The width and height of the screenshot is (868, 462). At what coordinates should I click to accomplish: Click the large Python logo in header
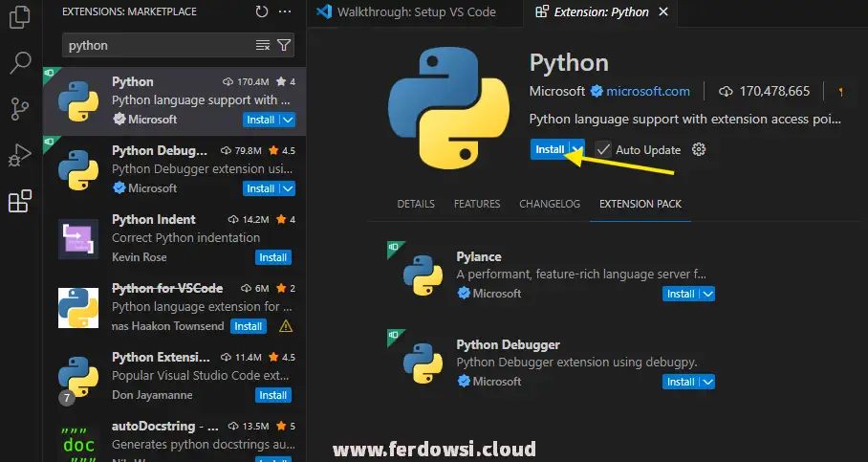(x=449, y=108)
